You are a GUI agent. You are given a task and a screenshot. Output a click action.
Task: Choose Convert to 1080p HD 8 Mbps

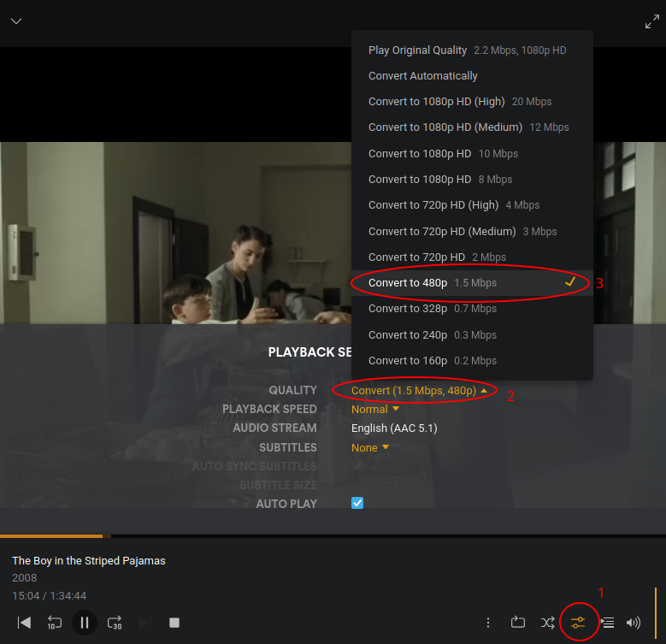[472, 180]
